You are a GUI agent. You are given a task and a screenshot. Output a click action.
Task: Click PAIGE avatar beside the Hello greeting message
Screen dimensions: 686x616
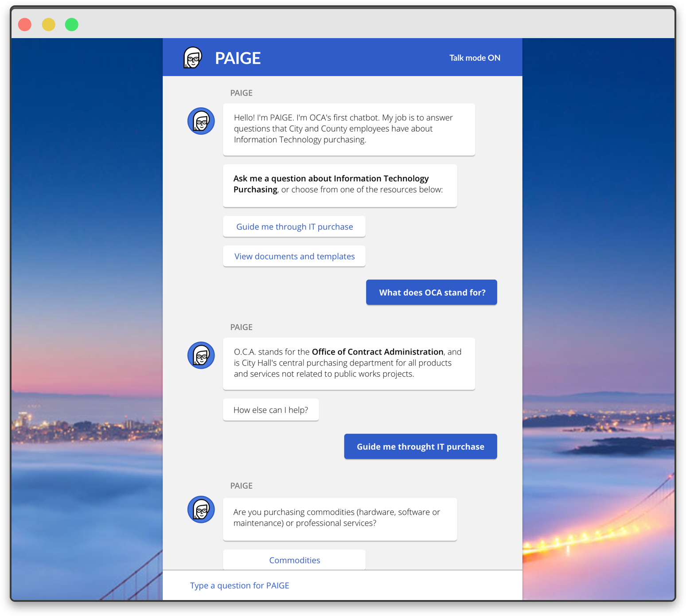(201, 121)
